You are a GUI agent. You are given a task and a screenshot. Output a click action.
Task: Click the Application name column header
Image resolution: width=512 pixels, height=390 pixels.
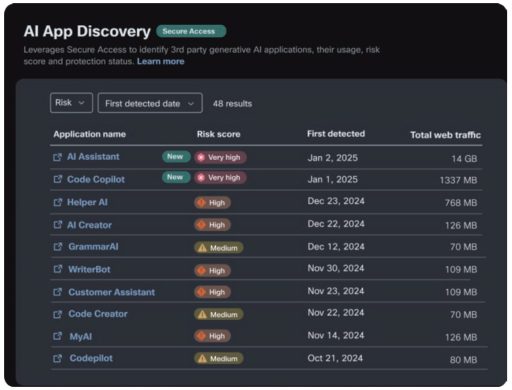tap(90, 134)
